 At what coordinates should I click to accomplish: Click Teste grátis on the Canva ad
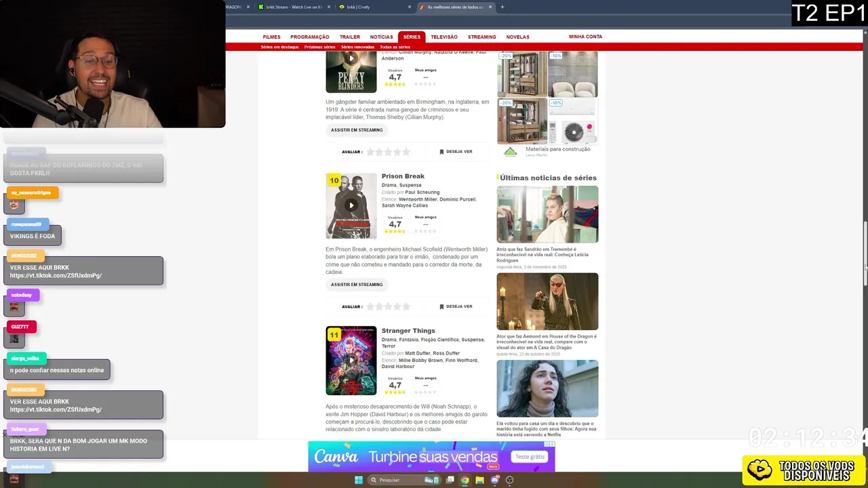tap(530, 457)
